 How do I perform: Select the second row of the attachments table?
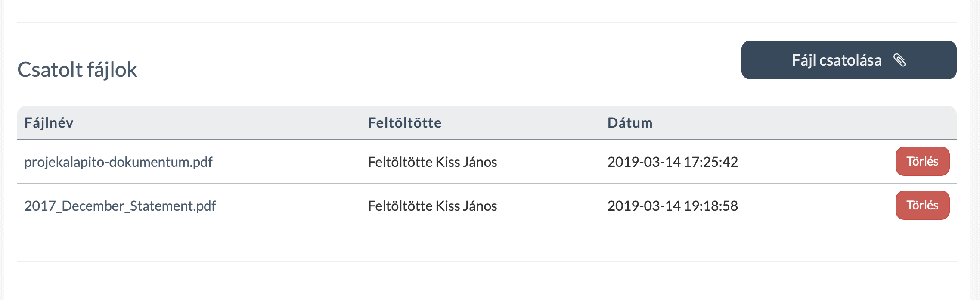click(301, 206)
